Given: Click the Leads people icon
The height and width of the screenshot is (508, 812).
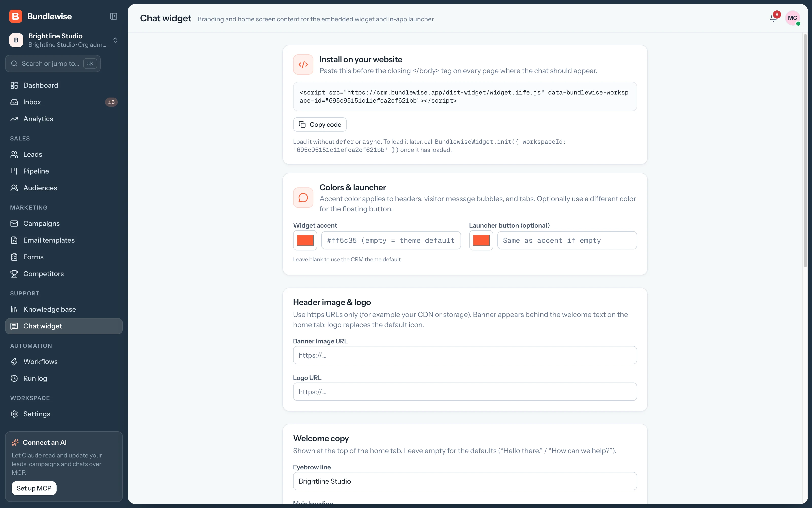Looking at the screenshot, I should (14, 154).
